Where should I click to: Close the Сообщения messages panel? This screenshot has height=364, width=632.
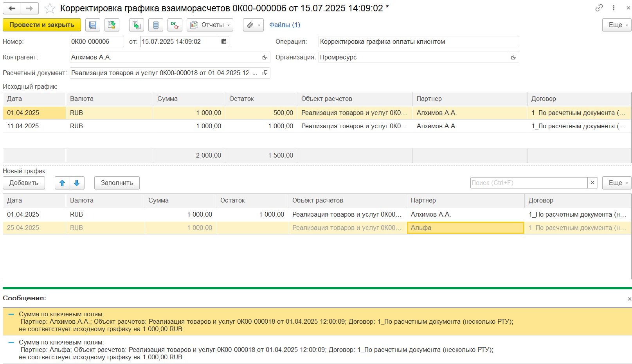point(629,299)
